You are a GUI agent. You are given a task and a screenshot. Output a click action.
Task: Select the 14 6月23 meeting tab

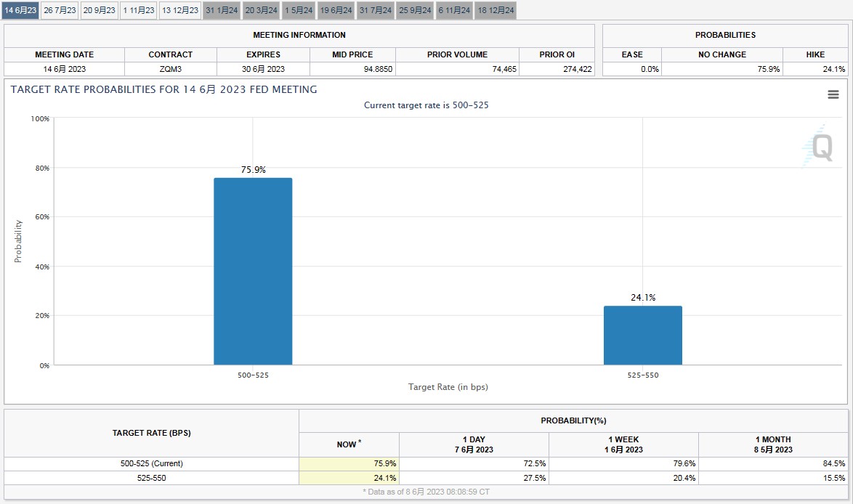20,10
